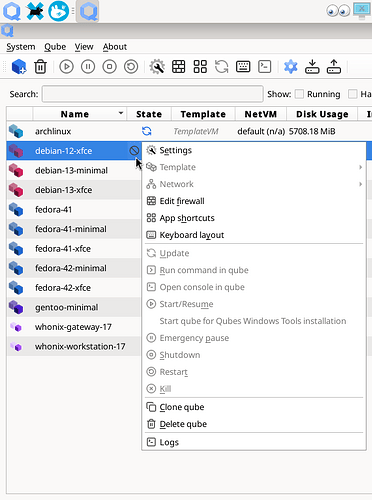Select the fedora-42-xfce qube row
Viewport: 372px width, 500px height.
[74, 288]
